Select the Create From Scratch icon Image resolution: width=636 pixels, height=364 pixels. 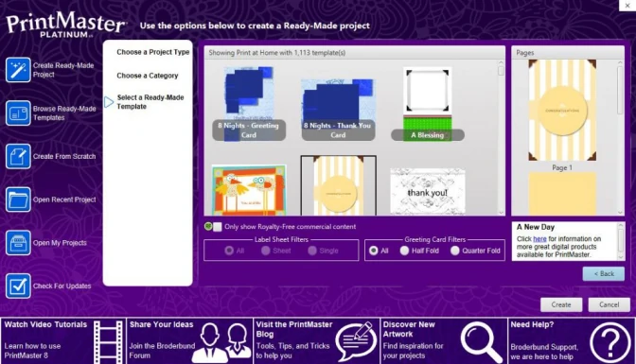pyautogui.click(x=18, y=156)
